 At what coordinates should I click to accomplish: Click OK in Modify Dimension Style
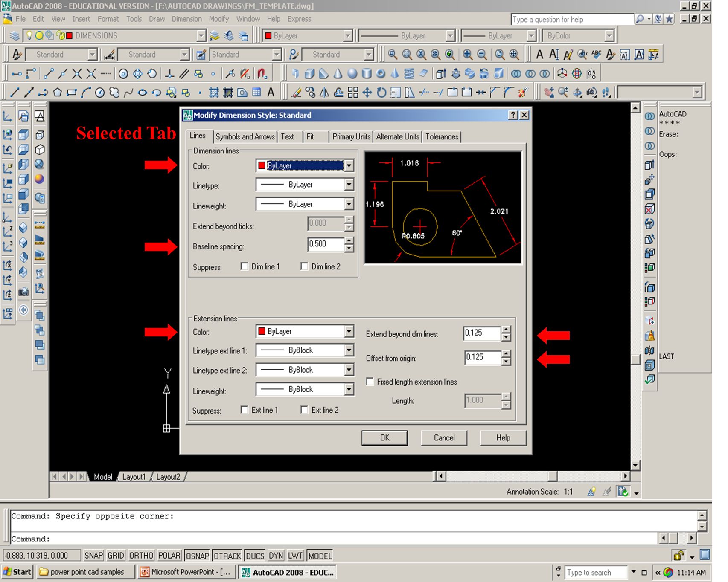point(384,437)
